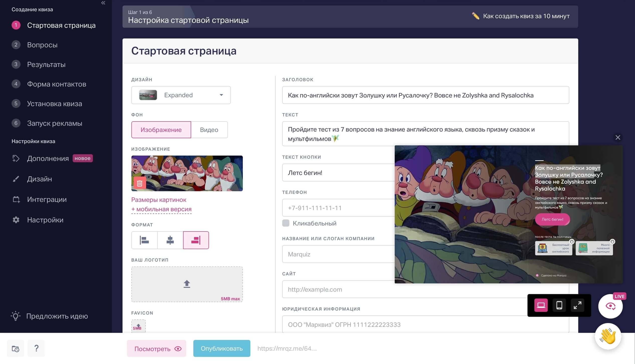Screen dimensions: 635x364
Task: Delete the background image with trash icon
Action: click(140, 183)
